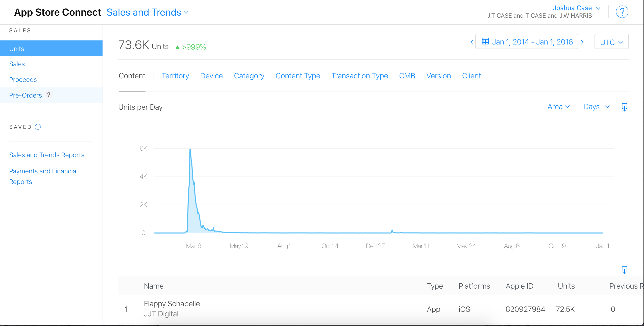
Task: Select Pre-Orders in the sidebar
Action: [26, 95]
